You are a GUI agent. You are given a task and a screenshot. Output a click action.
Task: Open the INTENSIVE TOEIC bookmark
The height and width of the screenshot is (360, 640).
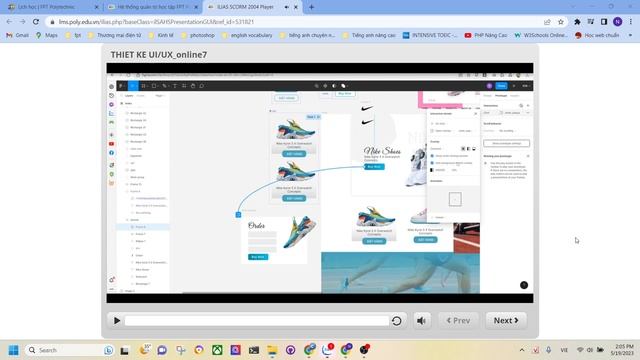click(x=430, y=36)
